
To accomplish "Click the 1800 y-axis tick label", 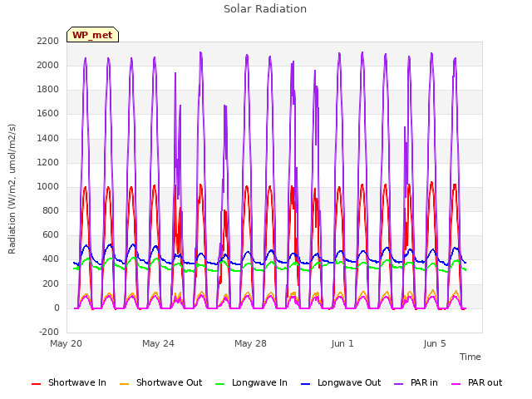I will tap(48, 90).
